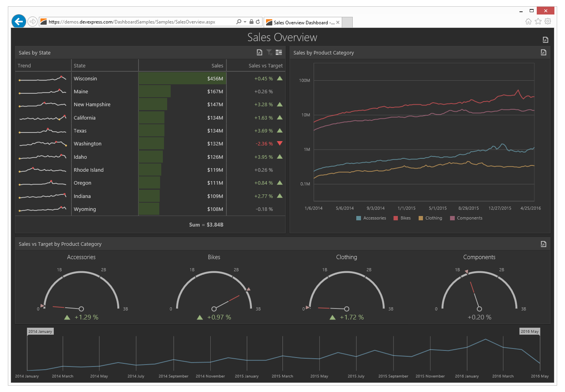The image size is (565, 392).
Task: Close the Sales Overview Dashboard tab
Action: [x=338, y=22]
